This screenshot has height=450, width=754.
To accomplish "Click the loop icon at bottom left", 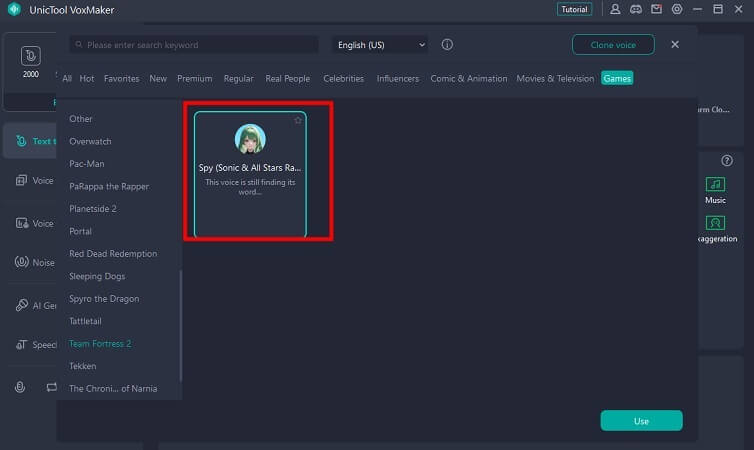I will pyautogui.click(x=51, y=387).
